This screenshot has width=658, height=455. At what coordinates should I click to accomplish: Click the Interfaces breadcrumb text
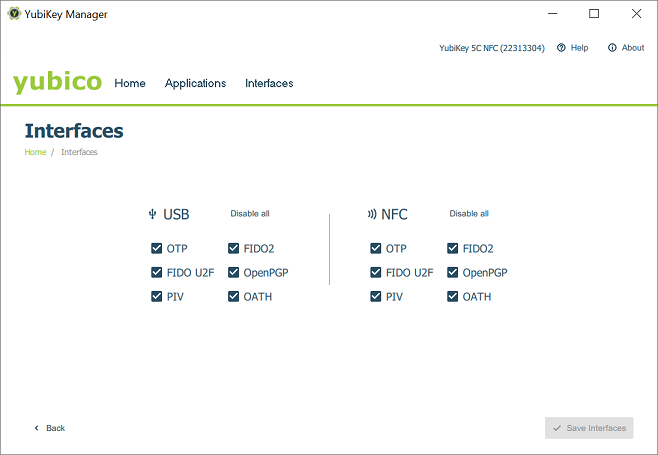(x=79, y=152)
